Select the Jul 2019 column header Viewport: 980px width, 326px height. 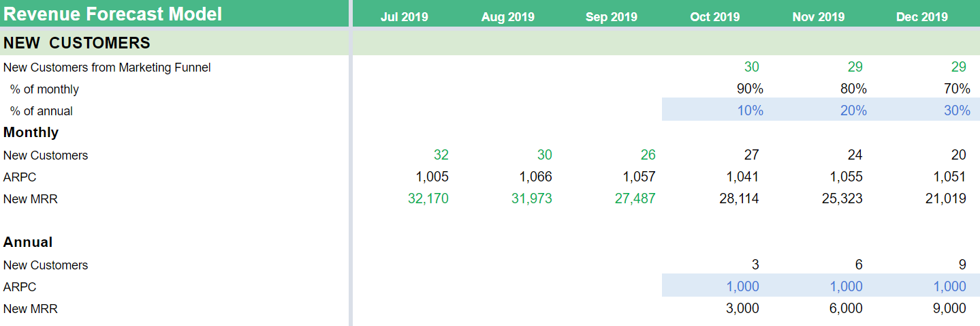[404, 17]
